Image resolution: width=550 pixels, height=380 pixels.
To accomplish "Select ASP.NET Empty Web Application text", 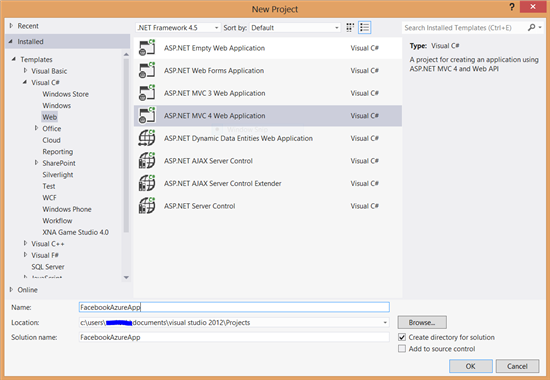I will click(x=214, y=48).
